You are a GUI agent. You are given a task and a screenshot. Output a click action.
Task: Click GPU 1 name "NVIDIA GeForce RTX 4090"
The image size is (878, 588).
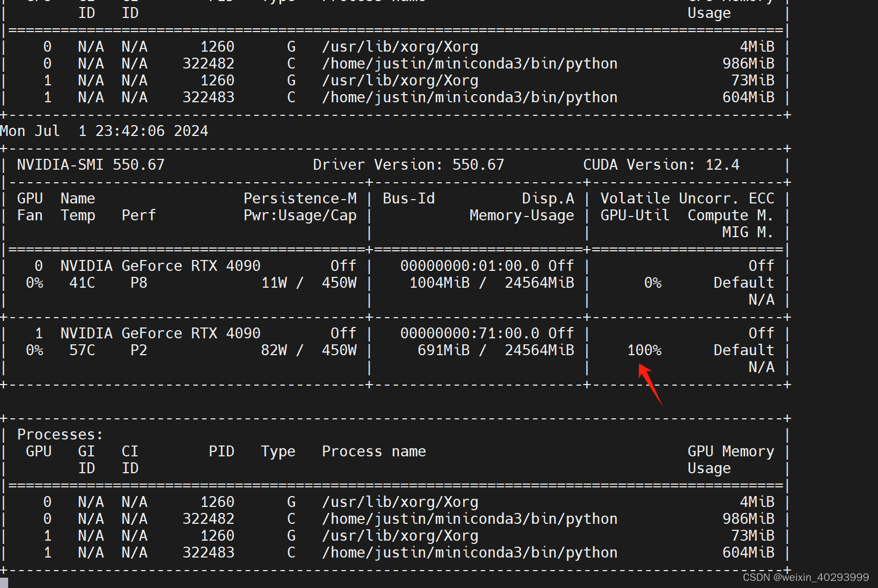tap(161, 333)
